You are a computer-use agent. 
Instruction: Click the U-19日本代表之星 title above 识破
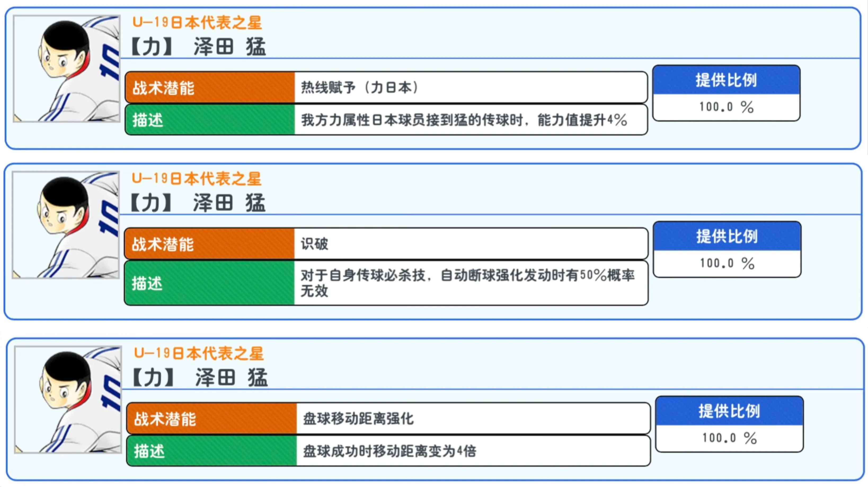[x=196, y=179]
